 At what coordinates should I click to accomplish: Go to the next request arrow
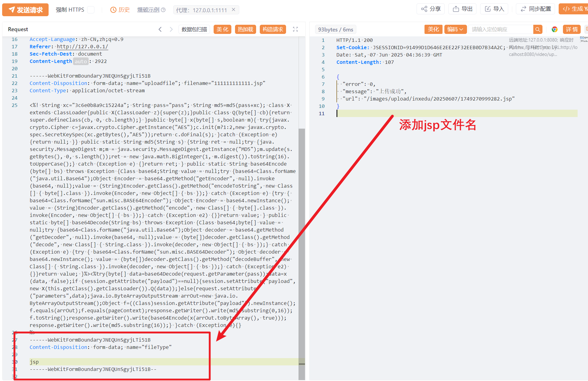pyautogui.click(x=171, y=29)
